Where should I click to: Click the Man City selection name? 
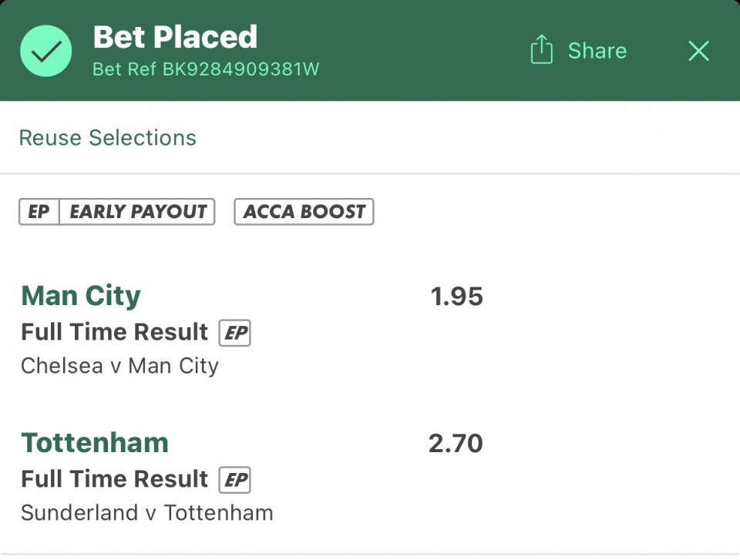pos(81,296)
